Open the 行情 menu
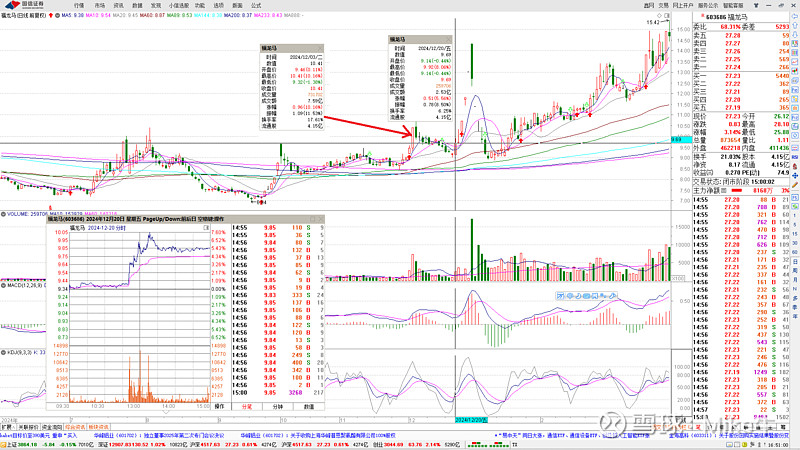This screenshot has width=800, height=450. coord(79,5)
